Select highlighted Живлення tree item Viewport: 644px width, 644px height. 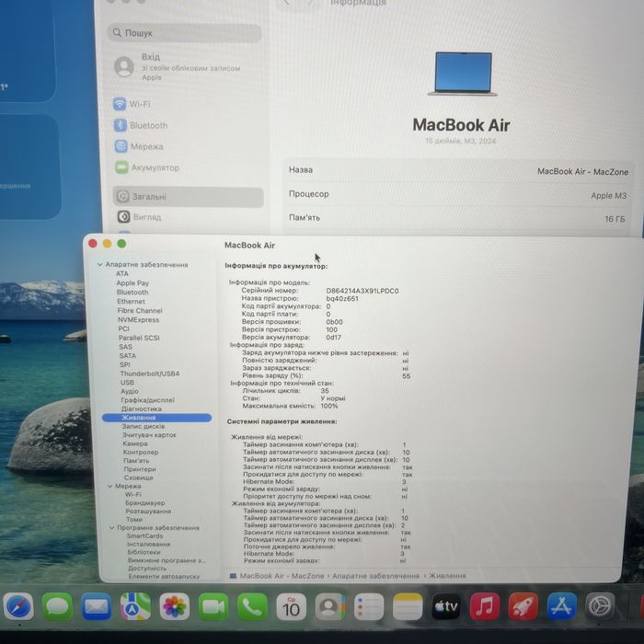coord(157,418)
